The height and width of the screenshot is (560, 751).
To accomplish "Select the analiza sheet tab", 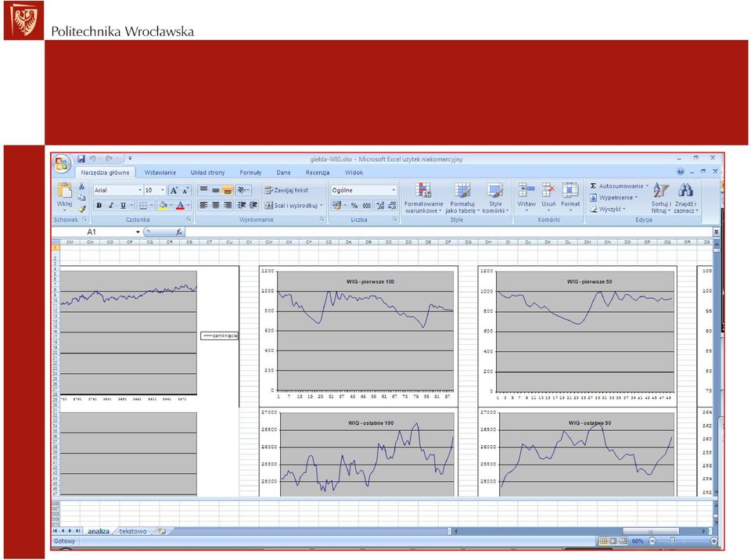I will coord(99,531).
